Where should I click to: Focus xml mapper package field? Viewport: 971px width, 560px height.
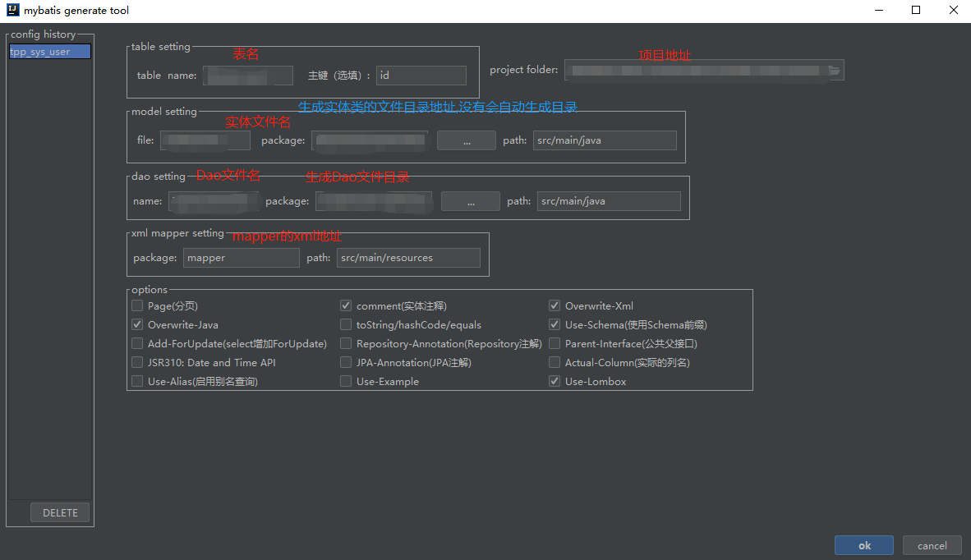tap(242, 258)
